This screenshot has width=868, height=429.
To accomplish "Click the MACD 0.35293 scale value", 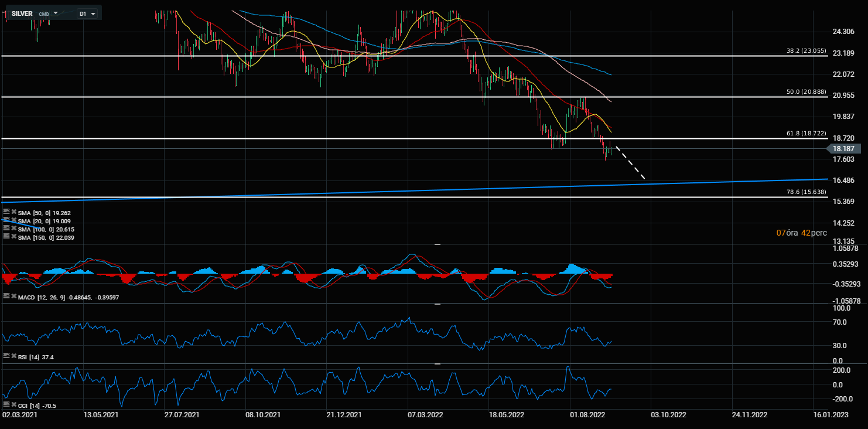I will (846, 265).
